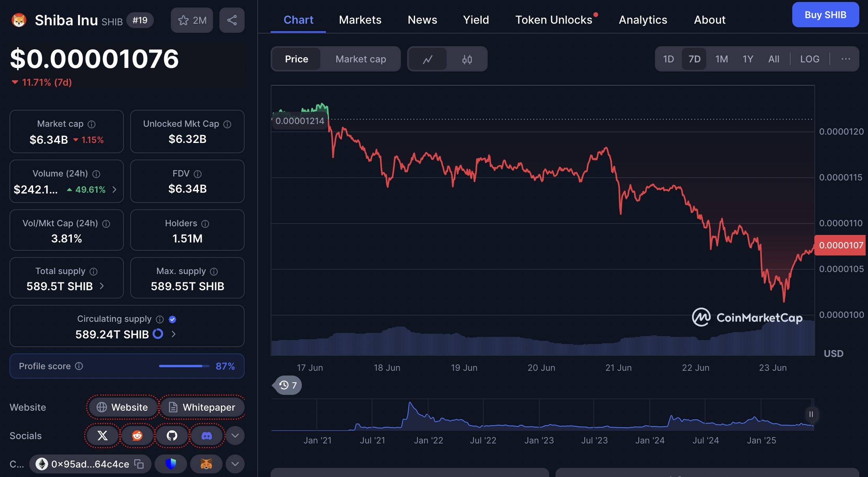Click the verified circulating supply badge
Screen dimensions: 868x477
[172, 319]
